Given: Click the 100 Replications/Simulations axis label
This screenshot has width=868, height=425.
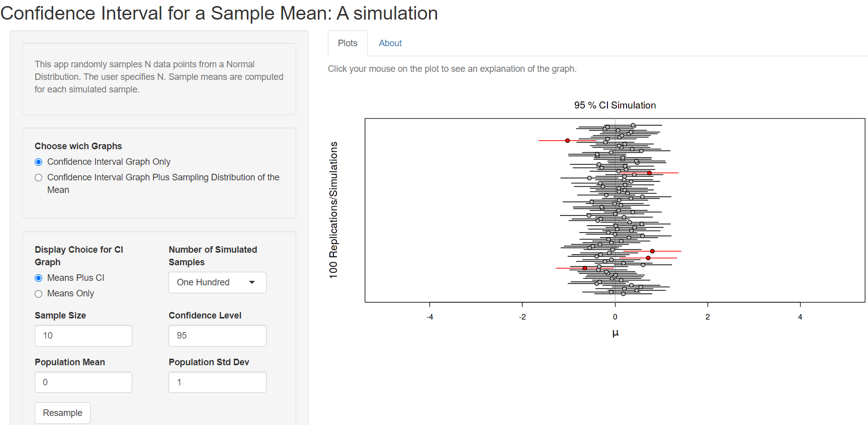Looking at the screenshot, I should point(333,210).
